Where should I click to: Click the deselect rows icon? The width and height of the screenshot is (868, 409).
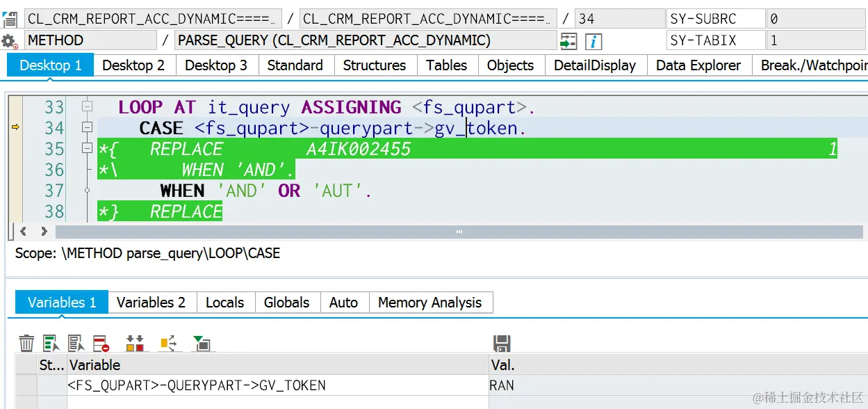click(x=76, y=343)
